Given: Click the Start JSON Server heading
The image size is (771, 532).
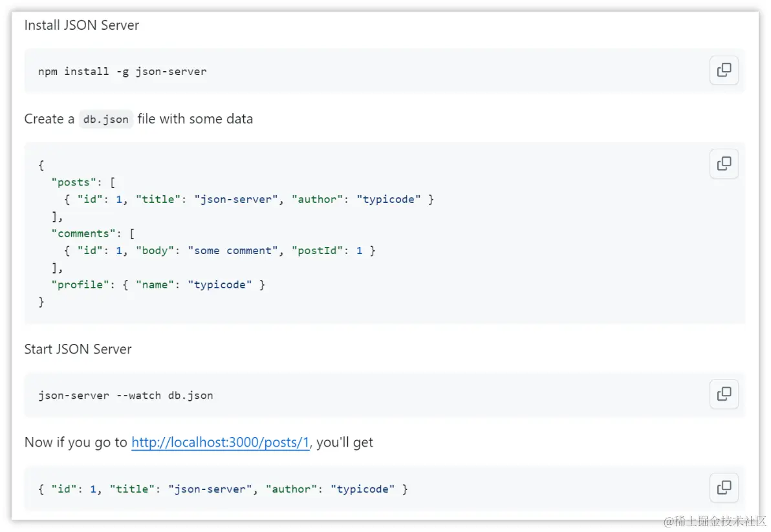Looking at the screenshot, I should (x=78, y=349).
